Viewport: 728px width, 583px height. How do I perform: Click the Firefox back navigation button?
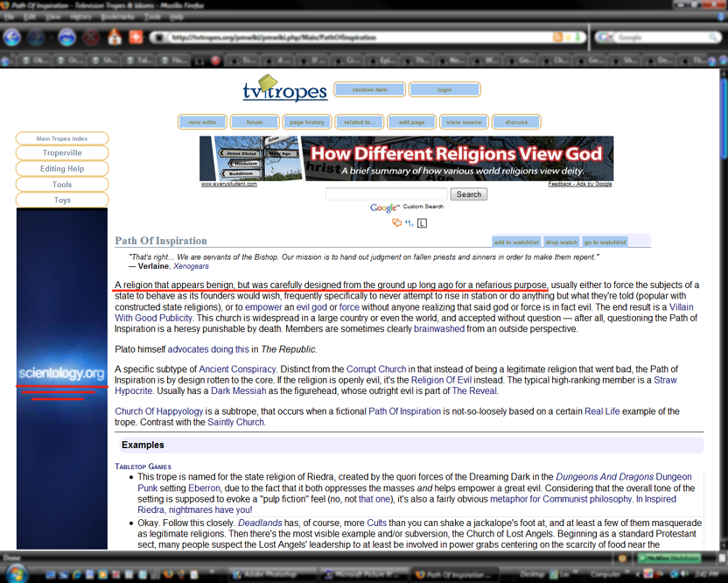pos(12,38)
